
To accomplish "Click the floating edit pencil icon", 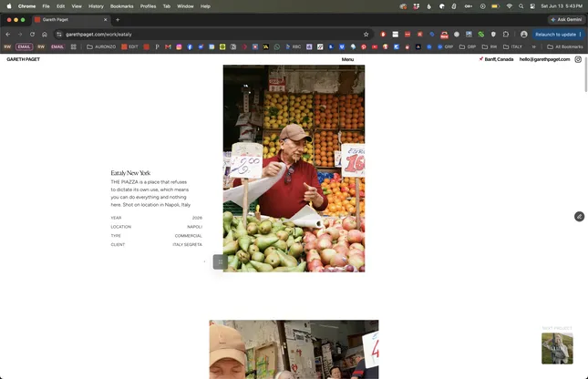I will pos(580,216).
